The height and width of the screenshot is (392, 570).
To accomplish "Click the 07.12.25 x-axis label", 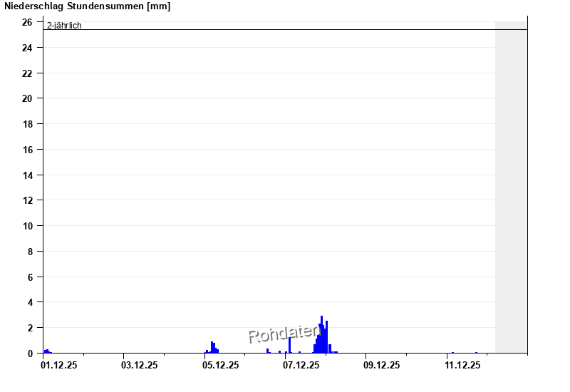I will point(301,366).
